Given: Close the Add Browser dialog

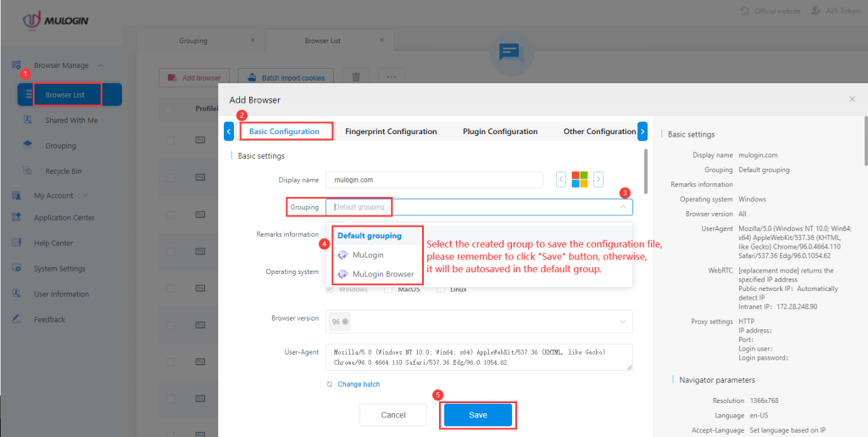Looking at the screenshot, I should [x=852, y=98].
